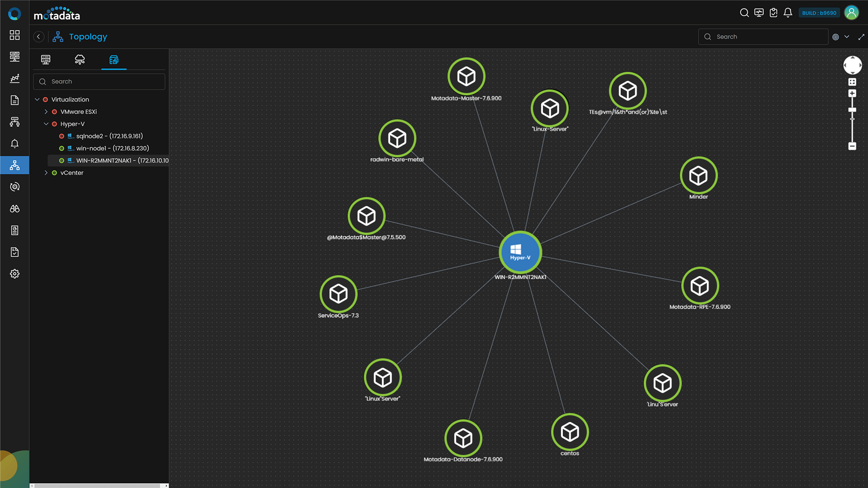Viewport: 868px width, 488px height.
Task: Collapse the Virtualization tree node
Action: 37,99
